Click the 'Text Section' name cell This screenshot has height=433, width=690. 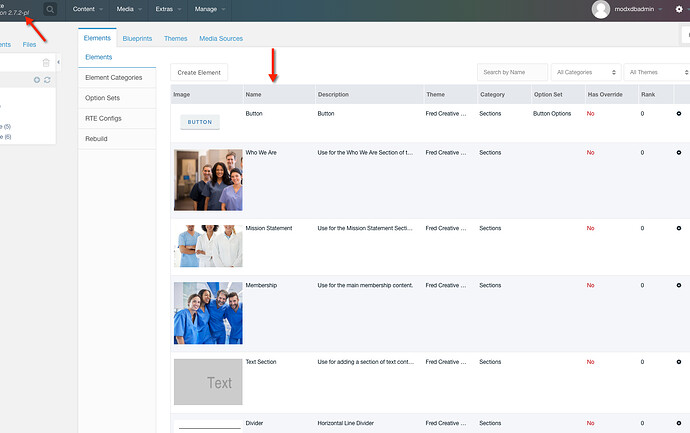pyautogui.click(x=261, y=362)
